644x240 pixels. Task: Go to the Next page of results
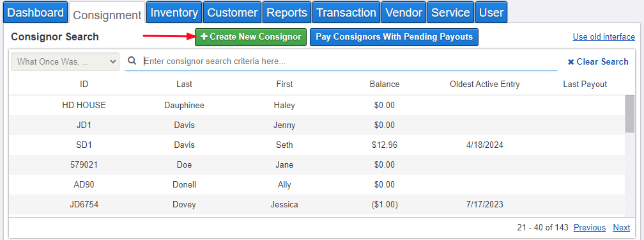pyautogui.click(x=622, y=228)
